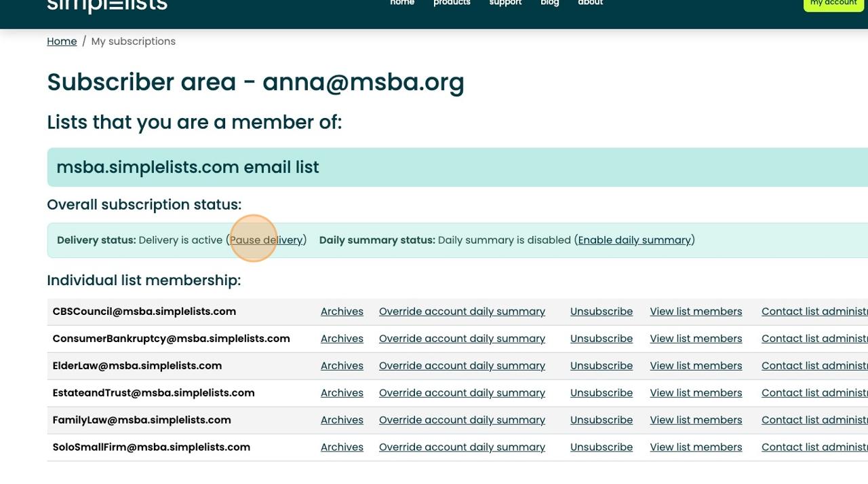
Task: Contact list administrator for CBSCouncil
Action: 814,312
